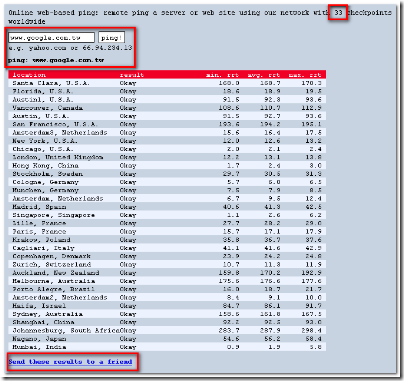The height and width of the screenshot is (381, 404).
Task: Click the min. rtt column header
Action: click(x=222, y=75)
